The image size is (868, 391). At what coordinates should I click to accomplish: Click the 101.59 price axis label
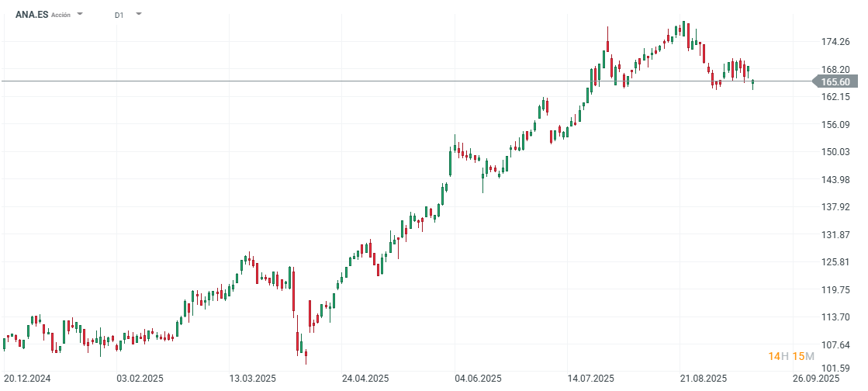[835, 368]
